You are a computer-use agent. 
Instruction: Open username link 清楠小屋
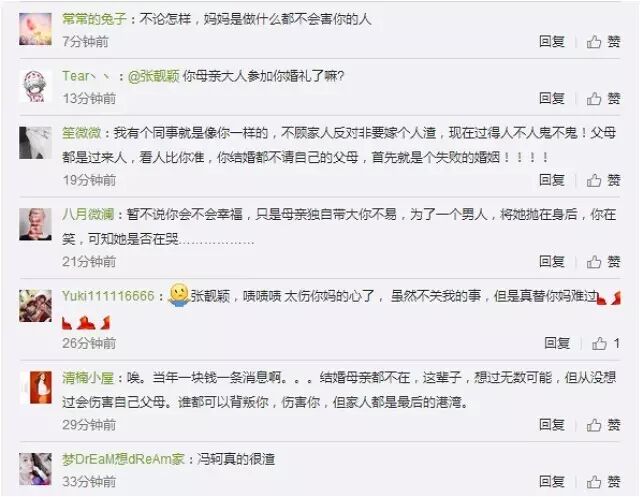click(88, 378)
